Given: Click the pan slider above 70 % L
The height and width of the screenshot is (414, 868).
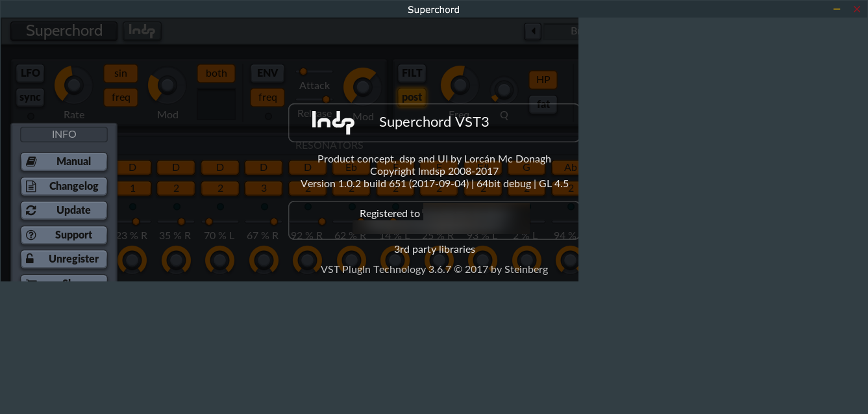Looking at the screenshot, I should (209, 222).
